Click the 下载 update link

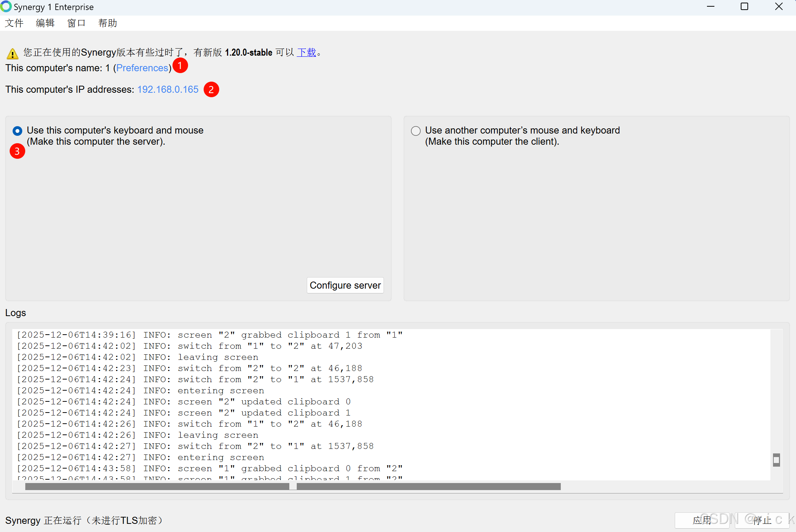coord(306,52)
